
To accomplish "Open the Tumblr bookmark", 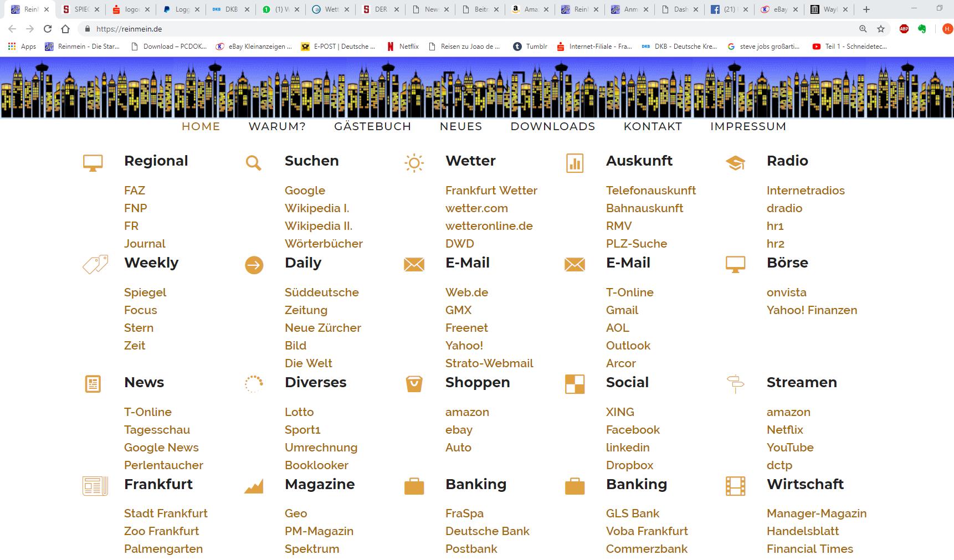I will 530,47.
